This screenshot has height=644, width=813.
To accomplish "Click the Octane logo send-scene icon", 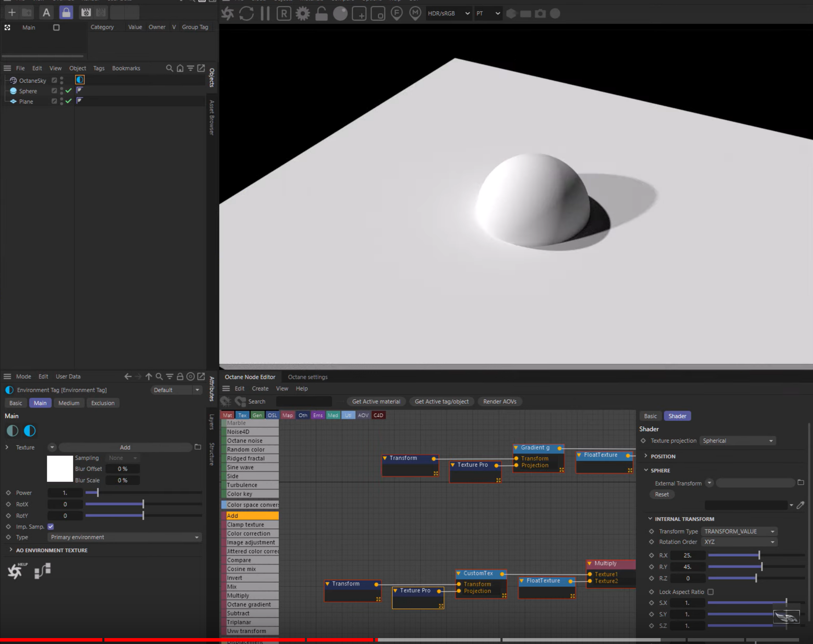I will 227,14.
